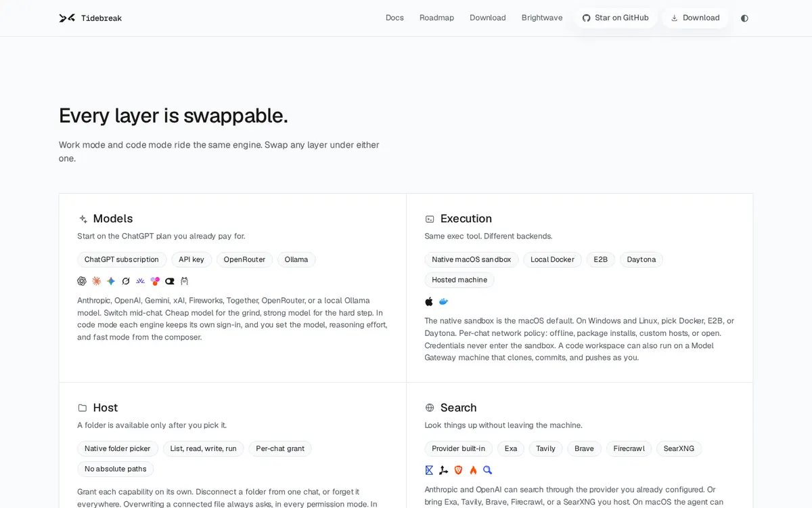Click the "E2B" chip
The image size is (812, 508).
[x=601, y=259]
